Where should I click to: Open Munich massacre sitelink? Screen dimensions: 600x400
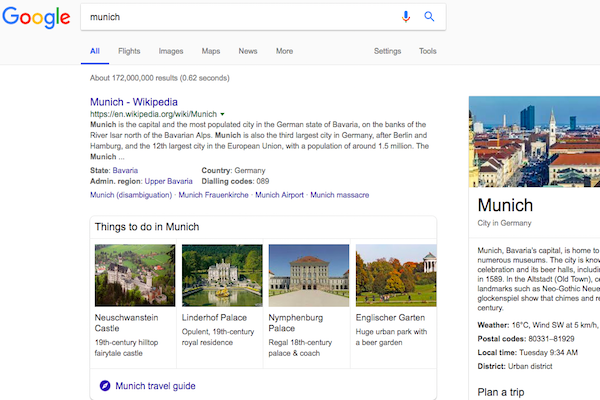(x=340, y=195)
